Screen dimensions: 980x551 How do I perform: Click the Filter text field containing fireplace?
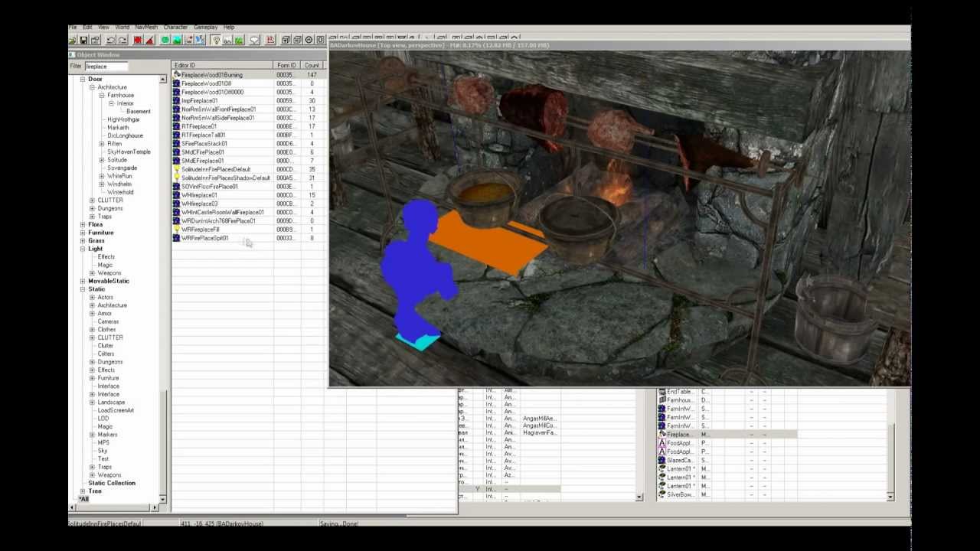pyautogui.click(x=106, y=67)
